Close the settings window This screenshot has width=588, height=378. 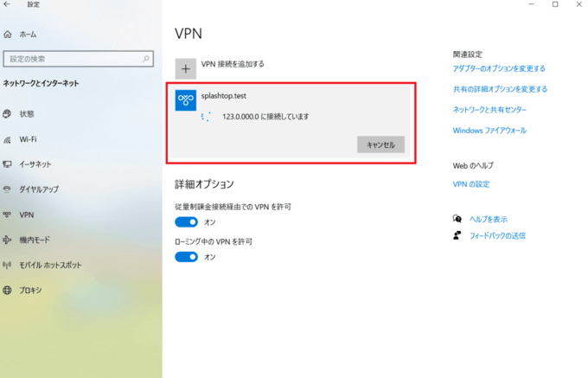click(578, 4)
